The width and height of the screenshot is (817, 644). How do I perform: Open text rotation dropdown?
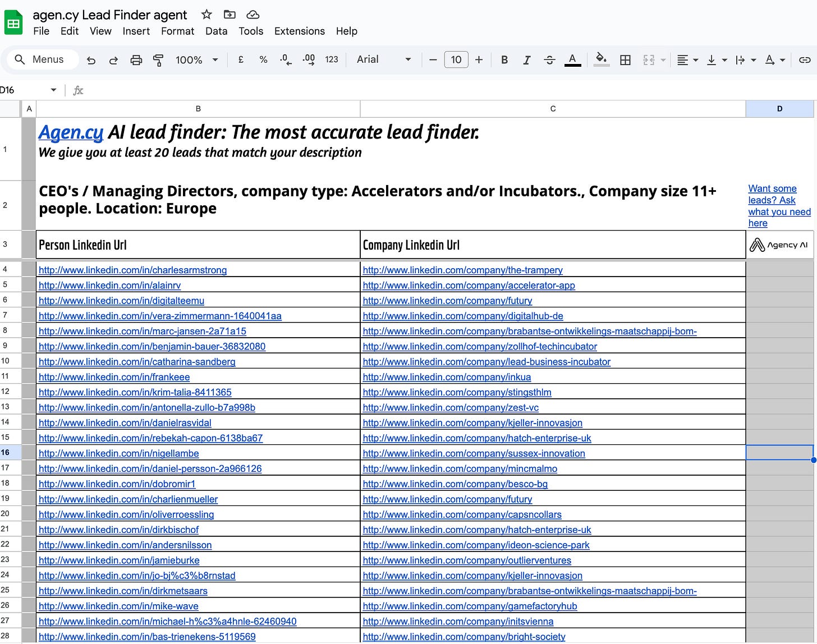point(775,60)
